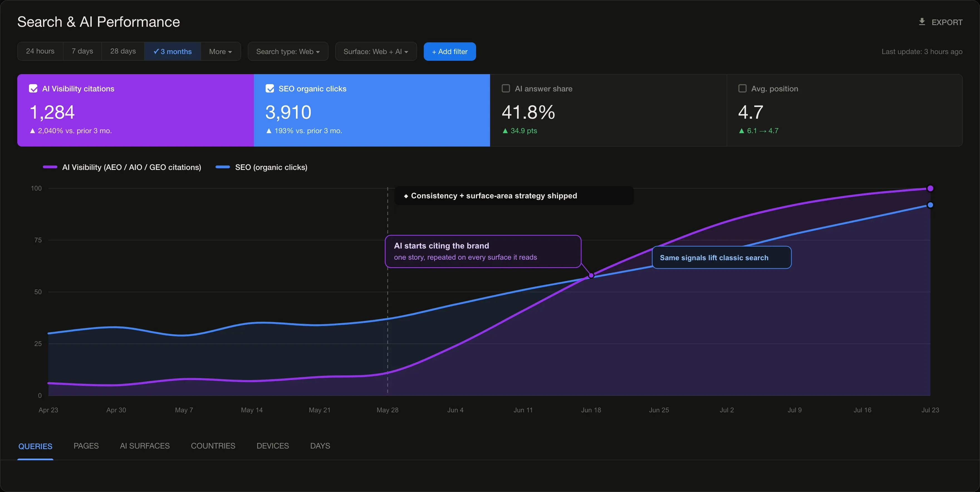
Task: Open the PAGES tab
Action: tap(86, 446)
